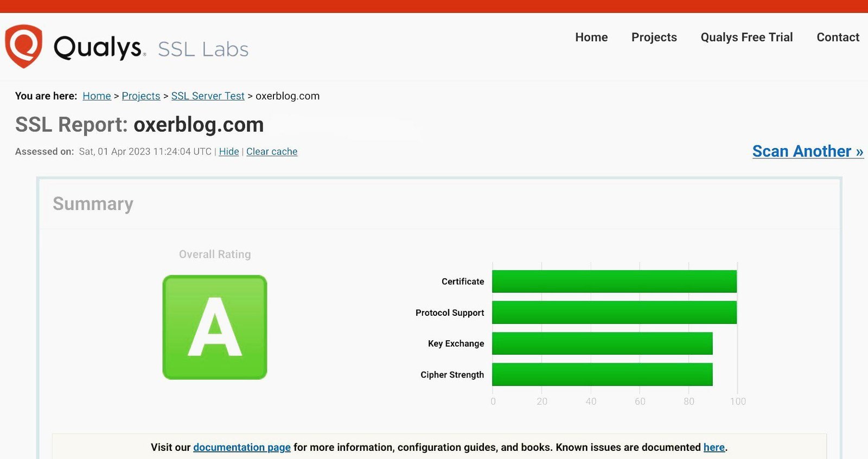The height and width of the screenshot is (459, 868).
Task: Open the Projects navigation menu item
Action: pos(654,37)
